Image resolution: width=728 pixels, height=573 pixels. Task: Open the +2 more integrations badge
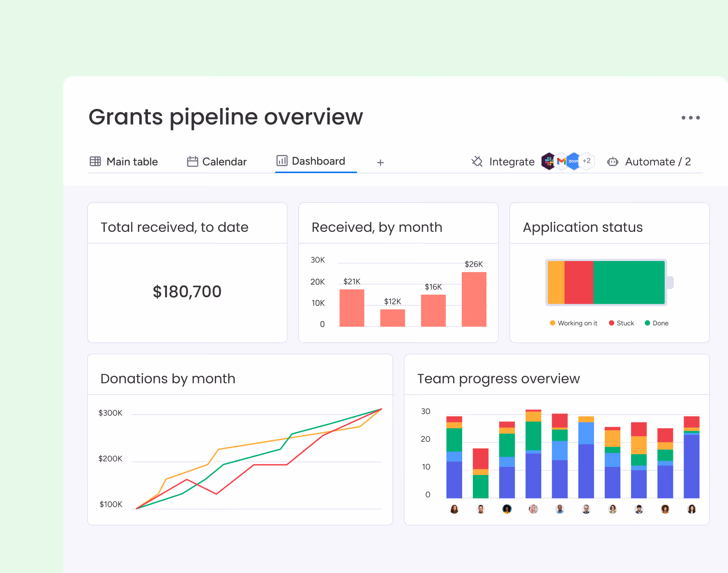click(x=587, y=161)
